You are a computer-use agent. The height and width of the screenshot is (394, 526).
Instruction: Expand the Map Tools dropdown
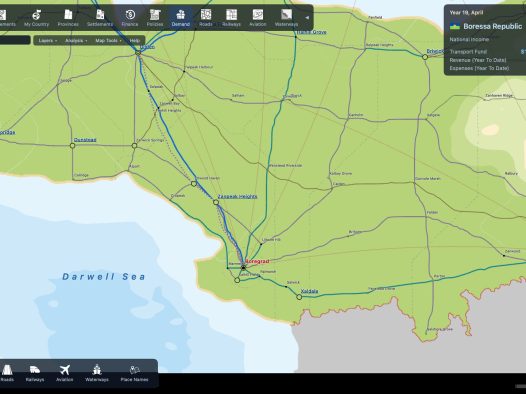(108, 41)
